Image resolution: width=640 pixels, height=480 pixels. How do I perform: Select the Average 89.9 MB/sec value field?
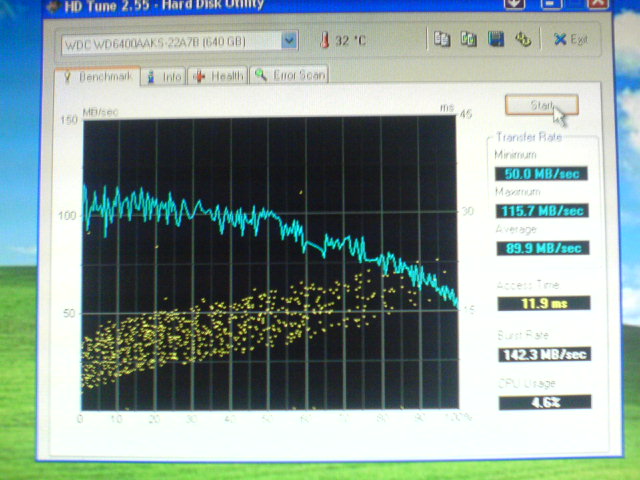pyautogui.click(x=541, y=248)
